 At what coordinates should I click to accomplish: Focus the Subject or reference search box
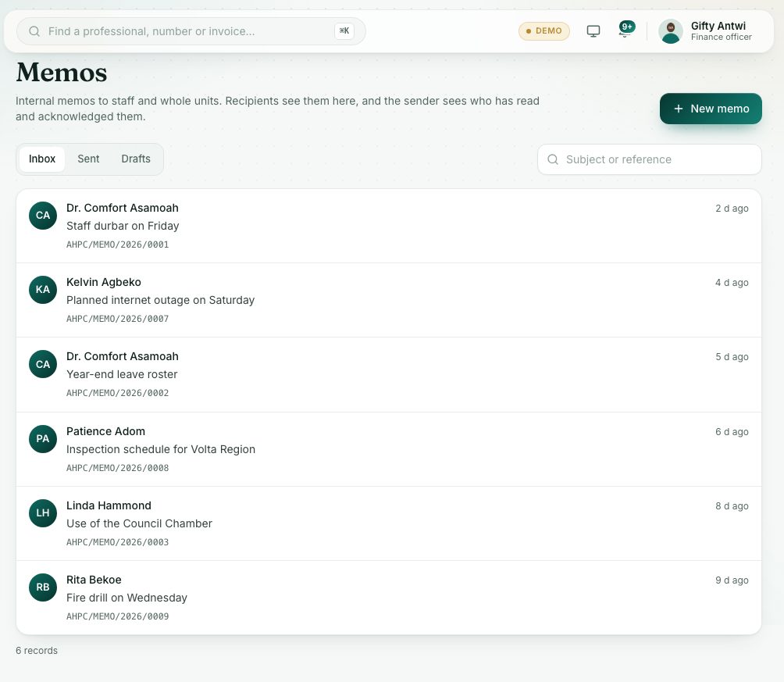(x=650, y=159)
